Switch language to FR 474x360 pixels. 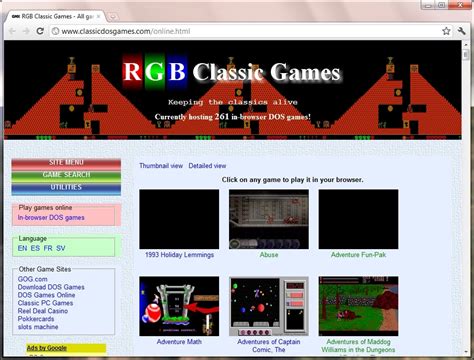point(48,248)
